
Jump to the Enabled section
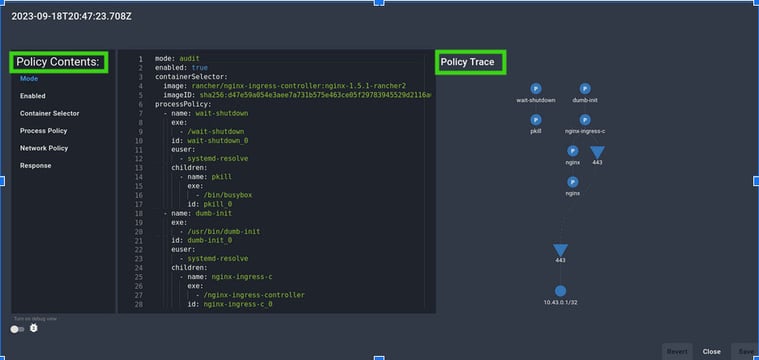click(32, 96)
